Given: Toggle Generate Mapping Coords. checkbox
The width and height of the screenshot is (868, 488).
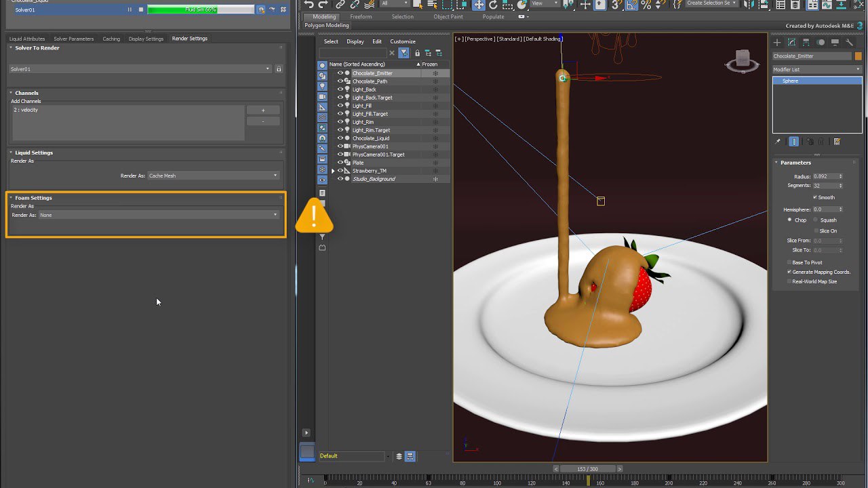Looking at the screenshot, I should [x=789, y=272].
